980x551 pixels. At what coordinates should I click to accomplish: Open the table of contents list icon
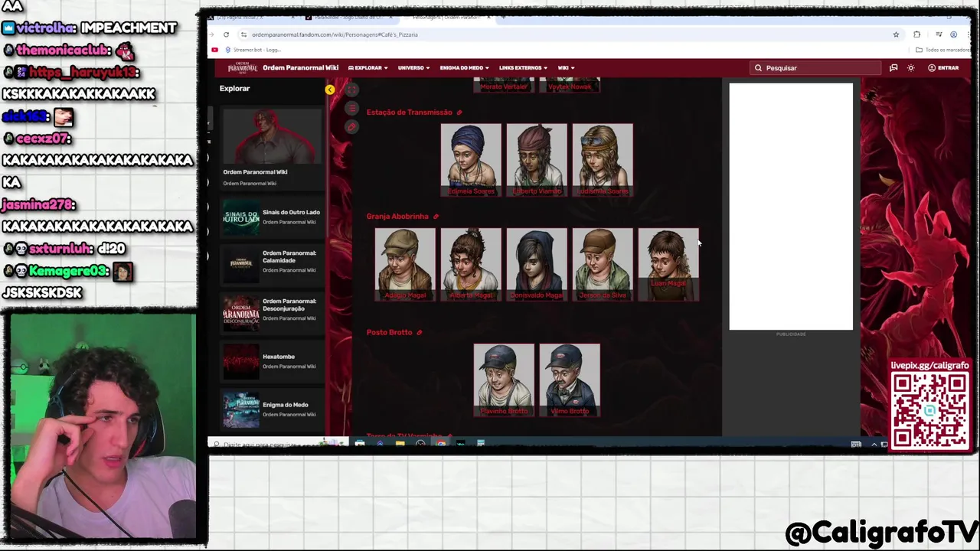click(x=351, y=108)
